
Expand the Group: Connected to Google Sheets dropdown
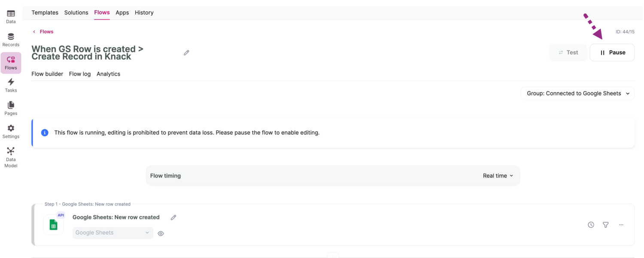577,93
